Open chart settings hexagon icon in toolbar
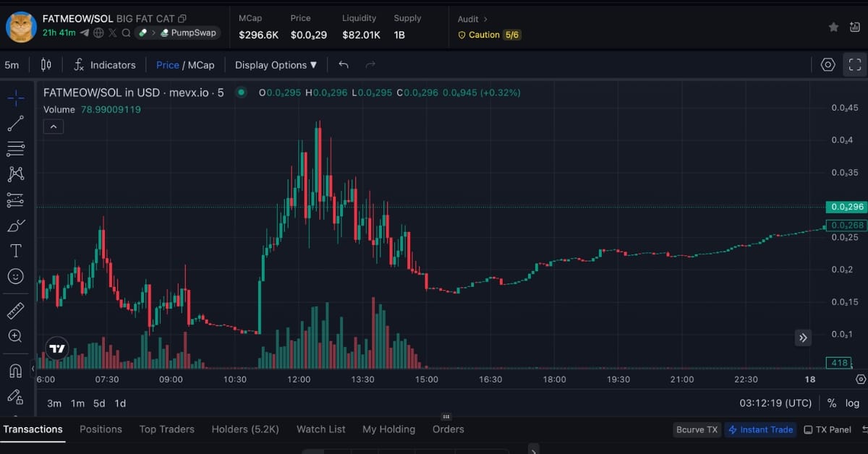This screenshot has height=454, width=868. pyautogui.click(x=828, y=65)
